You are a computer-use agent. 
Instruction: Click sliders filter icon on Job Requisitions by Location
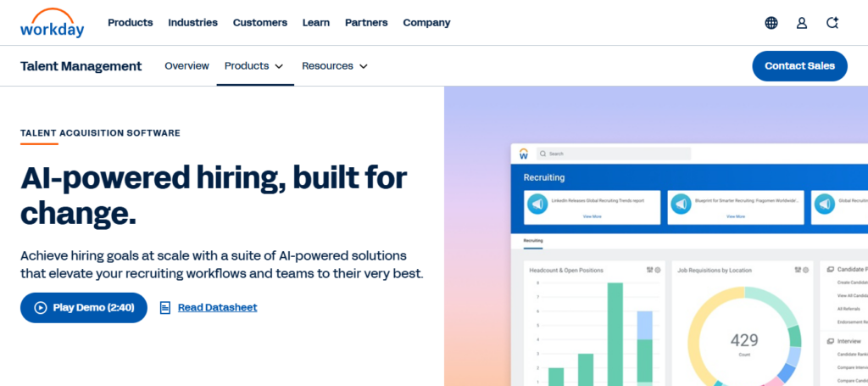click(798, 270)
